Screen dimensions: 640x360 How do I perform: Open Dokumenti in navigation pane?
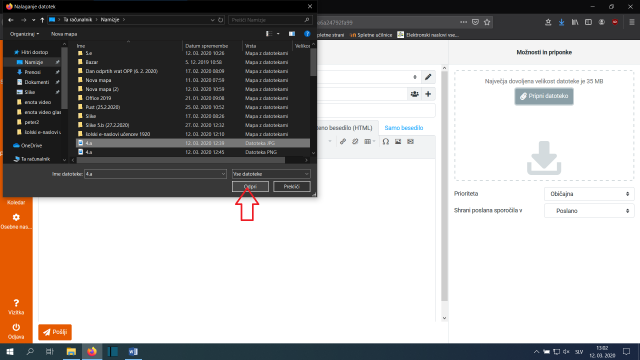pos(36,82)
